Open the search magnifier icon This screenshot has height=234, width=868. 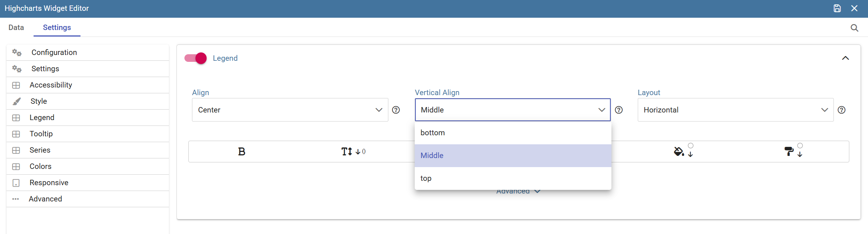(x=854, y=28)
